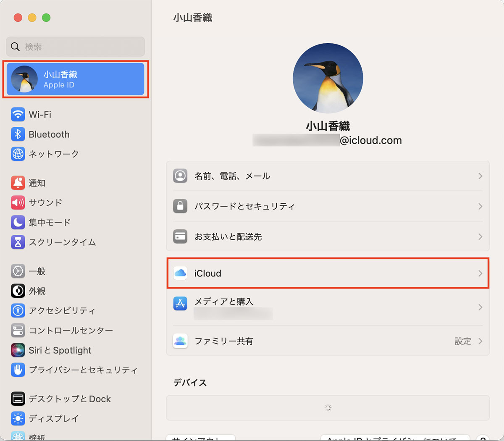
Task: Click the 一般 gear icon
Action: 18,271
